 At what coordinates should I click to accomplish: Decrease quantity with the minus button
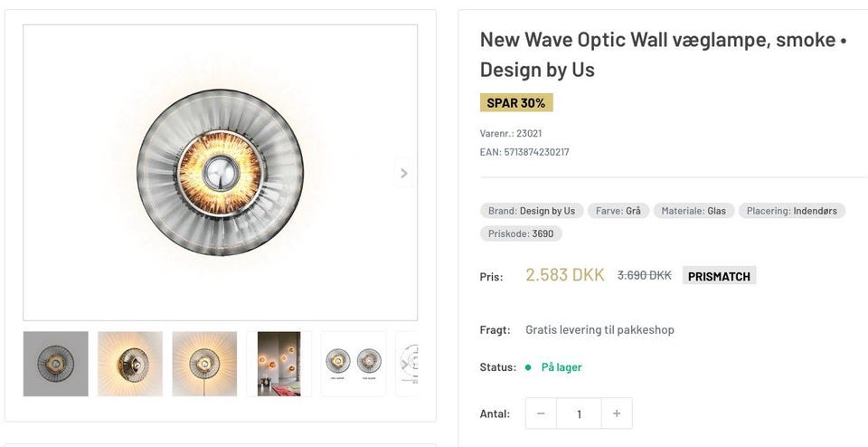541,414
